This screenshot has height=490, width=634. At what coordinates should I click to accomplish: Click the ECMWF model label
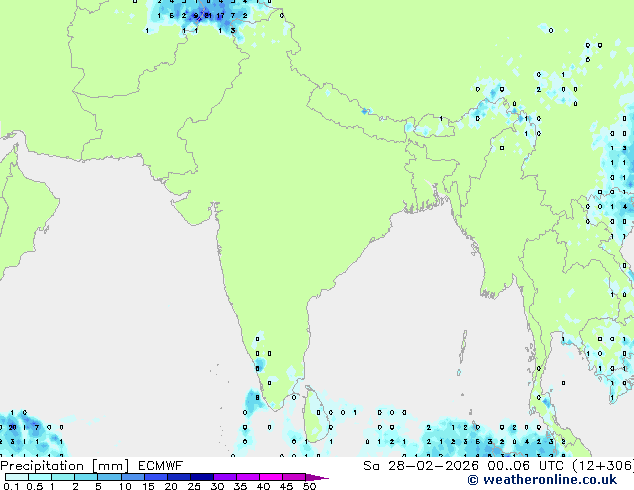coord(161,465)
